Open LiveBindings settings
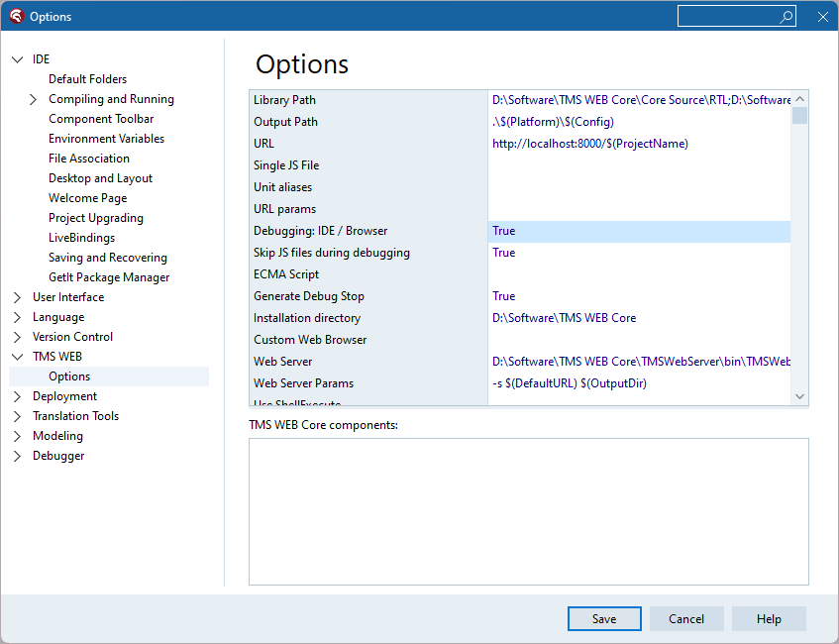Image resolution: width=839 pixels, height=644 pixels. click(81, 238)
